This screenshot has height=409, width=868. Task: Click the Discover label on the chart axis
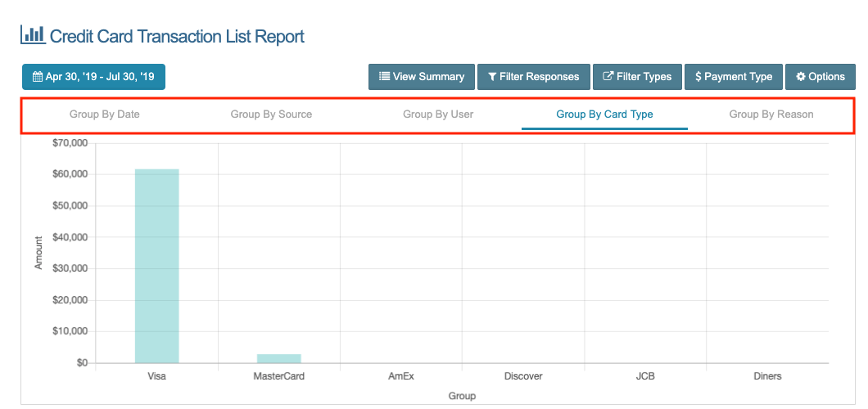[x=523, y=376]
